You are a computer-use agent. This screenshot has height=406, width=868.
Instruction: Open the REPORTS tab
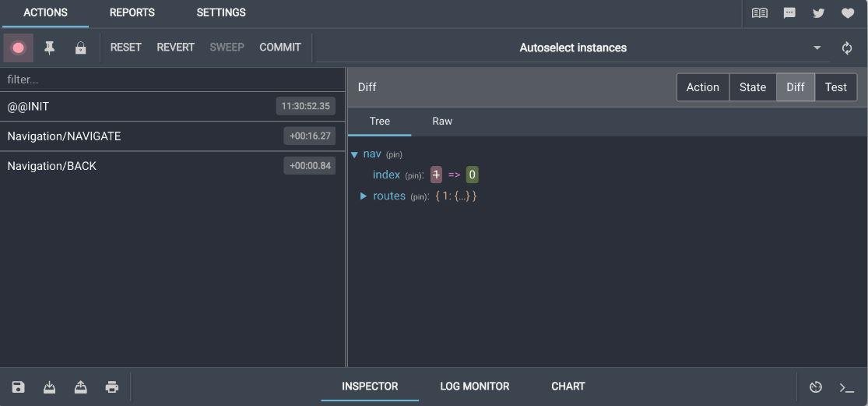132,12
